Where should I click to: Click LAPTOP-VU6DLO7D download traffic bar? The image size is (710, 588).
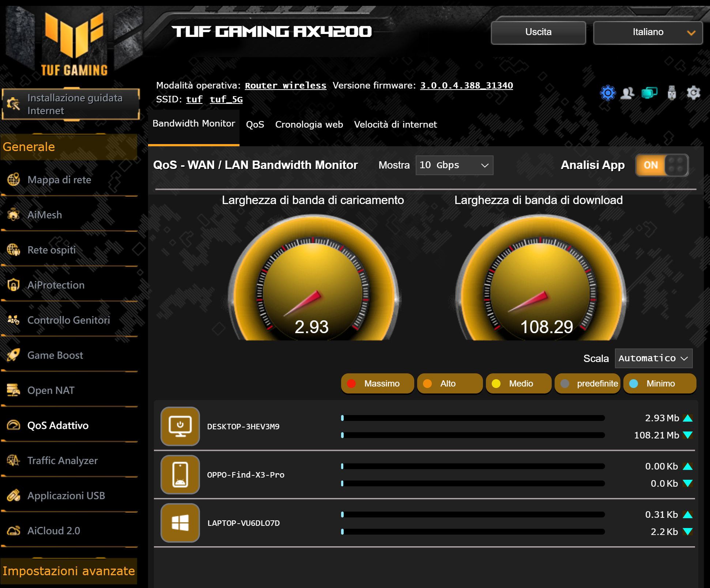coord(473,532)
